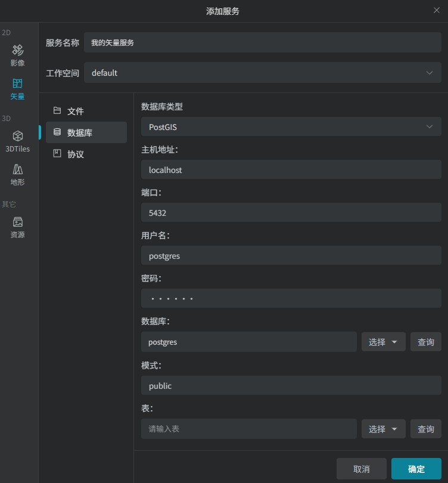Click the 文件 folder icon

coord(57,111)
